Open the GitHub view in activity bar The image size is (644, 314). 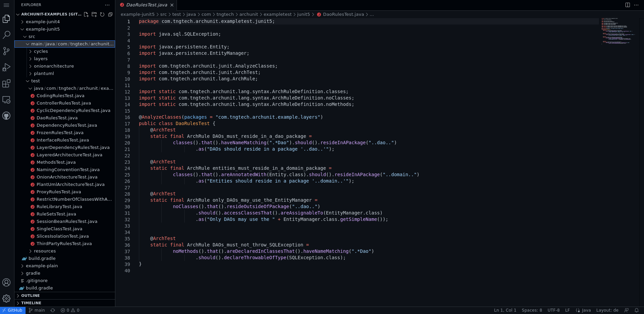6,116
